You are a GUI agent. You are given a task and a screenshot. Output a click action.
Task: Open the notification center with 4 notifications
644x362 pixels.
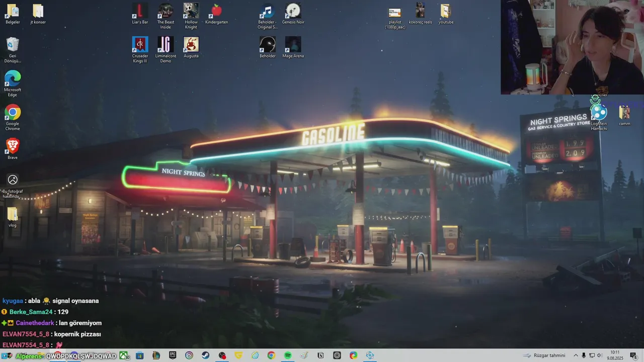pos(633,355)
